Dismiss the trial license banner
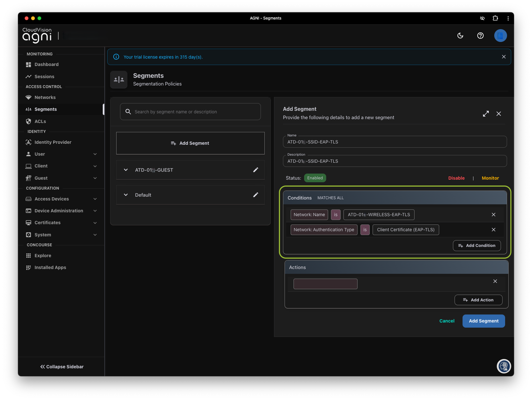The height and width of the screenshot is (400, 532). [504, 57]
